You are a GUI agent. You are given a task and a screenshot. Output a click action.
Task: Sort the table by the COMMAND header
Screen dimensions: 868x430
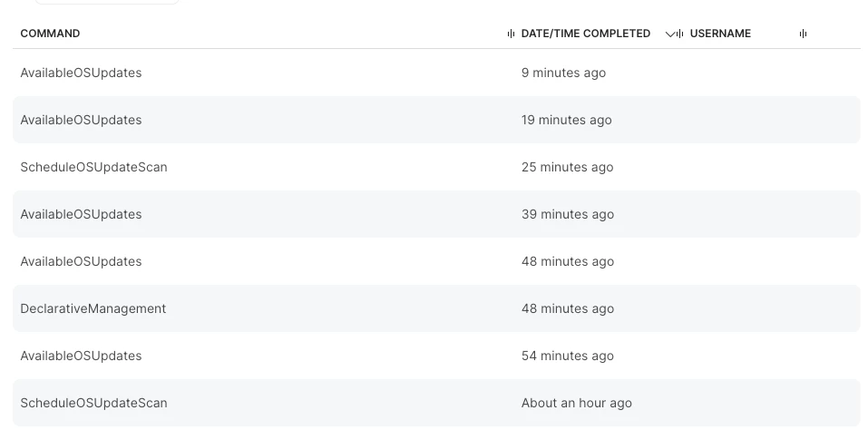pyautogui.click(x=50, y=34)
